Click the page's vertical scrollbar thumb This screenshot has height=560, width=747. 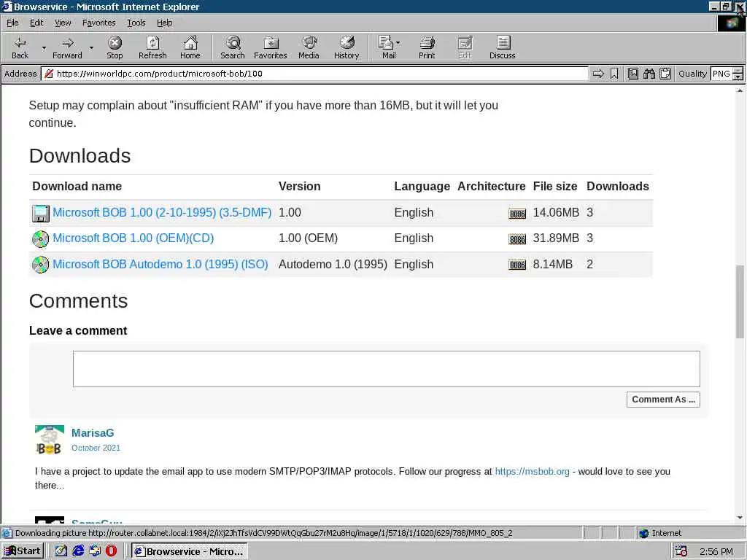740,301
